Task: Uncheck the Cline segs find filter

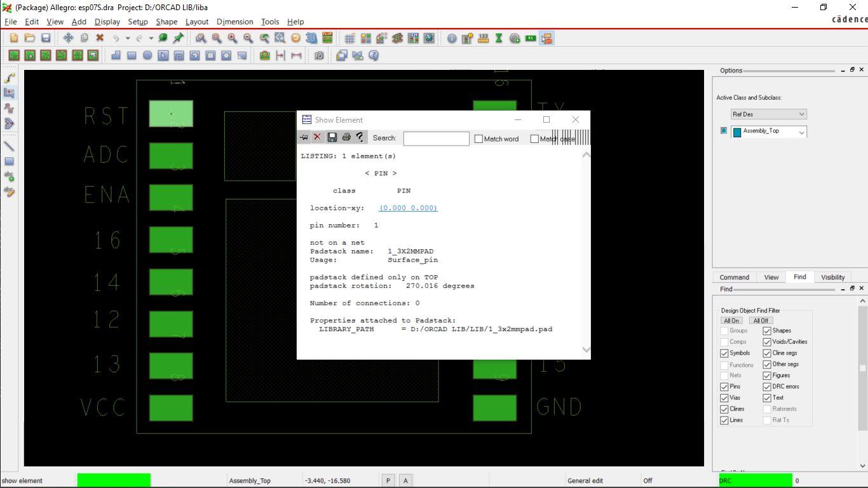Action: click(767, 353)
